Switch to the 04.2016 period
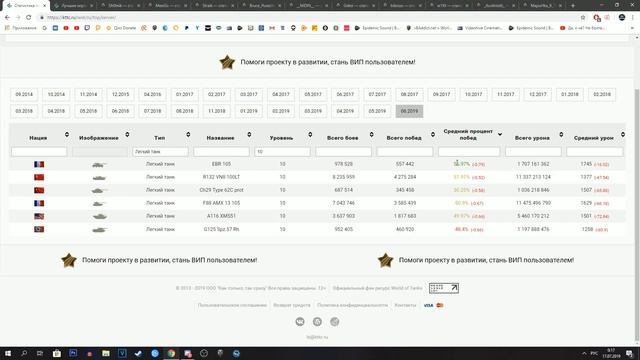Screen dimensions: 640x360 click(x=153, y=94)
